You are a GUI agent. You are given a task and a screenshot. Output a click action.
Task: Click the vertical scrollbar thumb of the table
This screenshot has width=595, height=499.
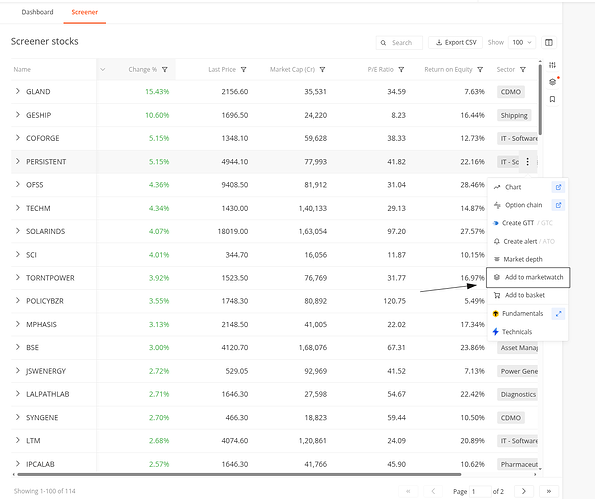[540, 99]
